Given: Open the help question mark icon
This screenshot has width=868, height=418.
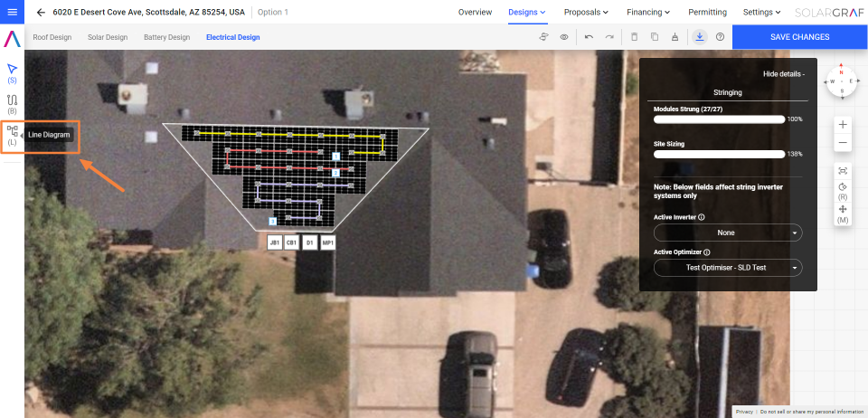Looking at the screenshot, I should (720, 37).
